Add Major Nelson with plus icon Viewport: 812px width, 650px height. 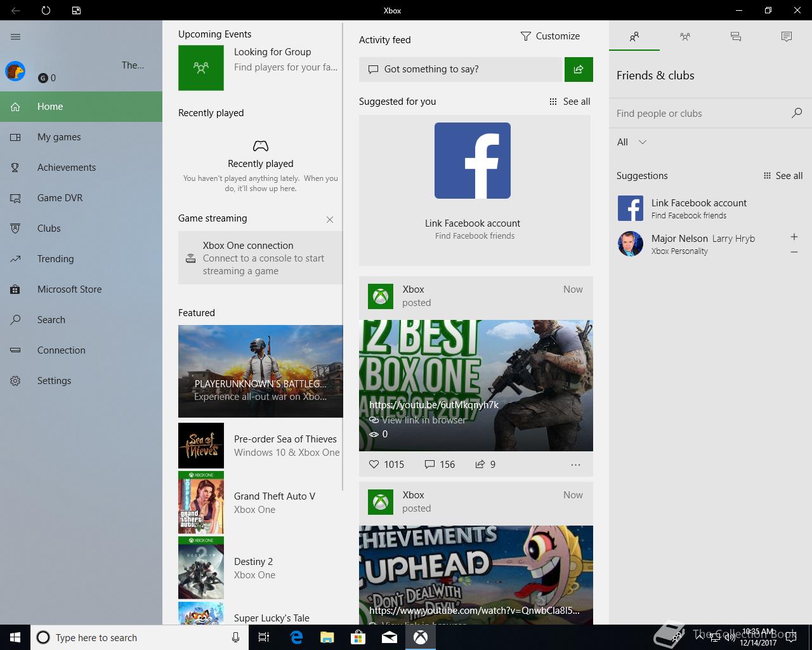tap(794, 237)
